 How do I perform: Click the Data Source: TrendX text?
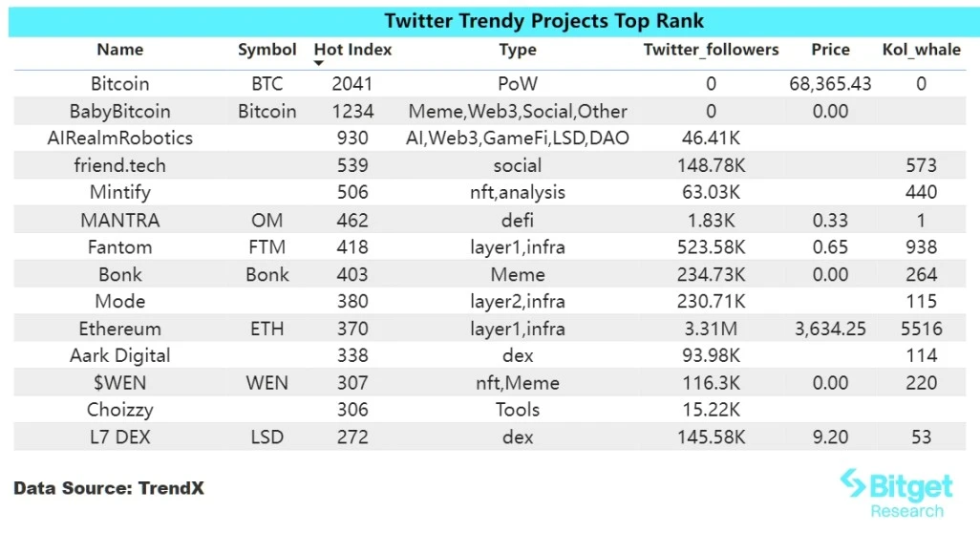pyautogui.click(x=109, y=489)
